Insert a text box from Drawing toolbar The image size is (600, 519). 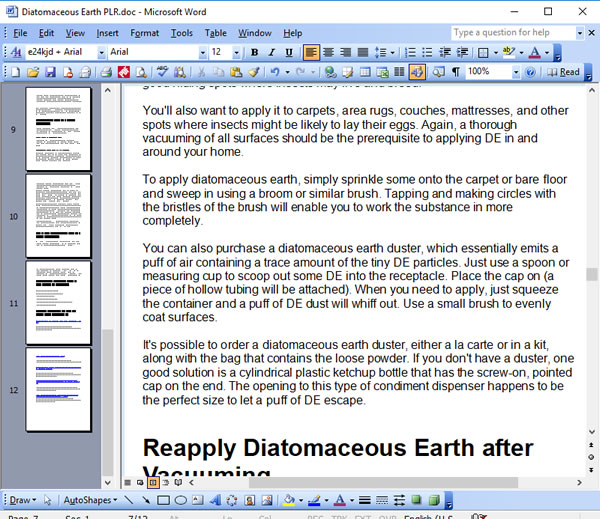click(x=198, y=500)
